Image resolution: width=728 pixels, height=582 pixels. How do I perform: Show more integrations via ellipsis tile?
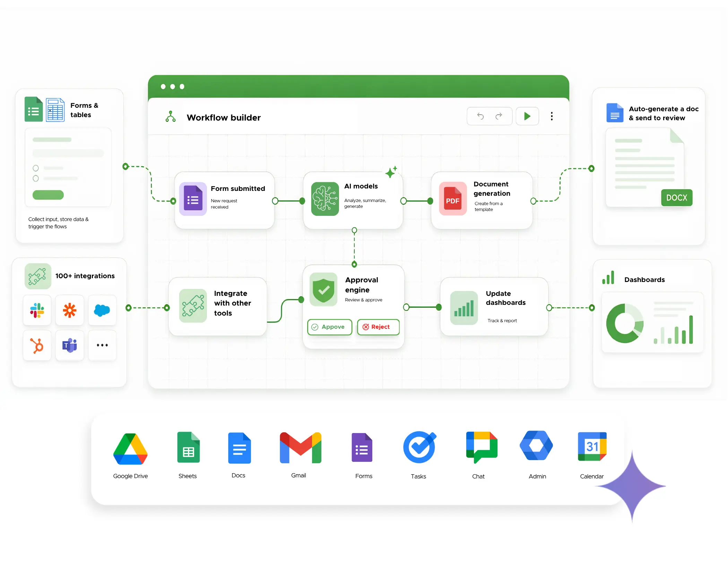102,345
